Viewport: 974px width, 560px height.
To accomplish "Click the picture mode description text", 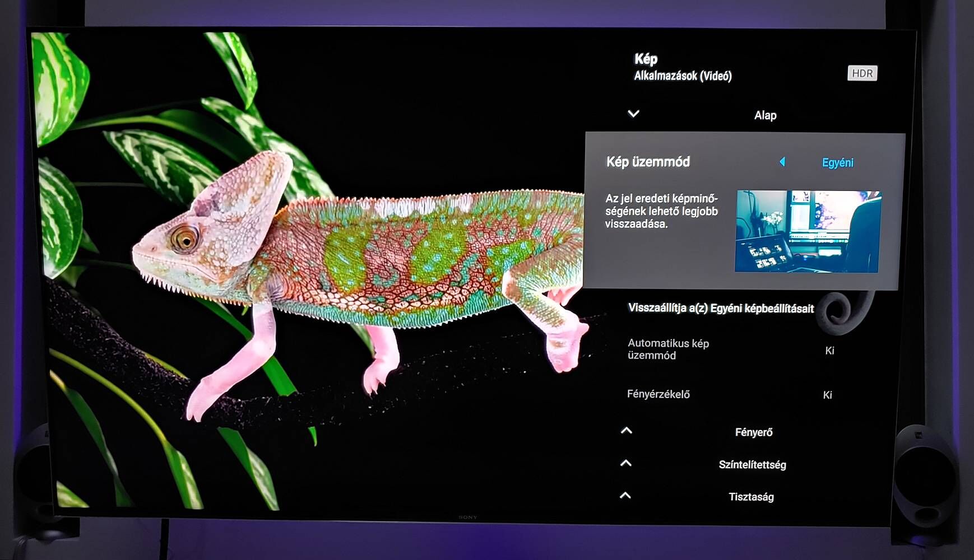I will (x=661, y=211).
